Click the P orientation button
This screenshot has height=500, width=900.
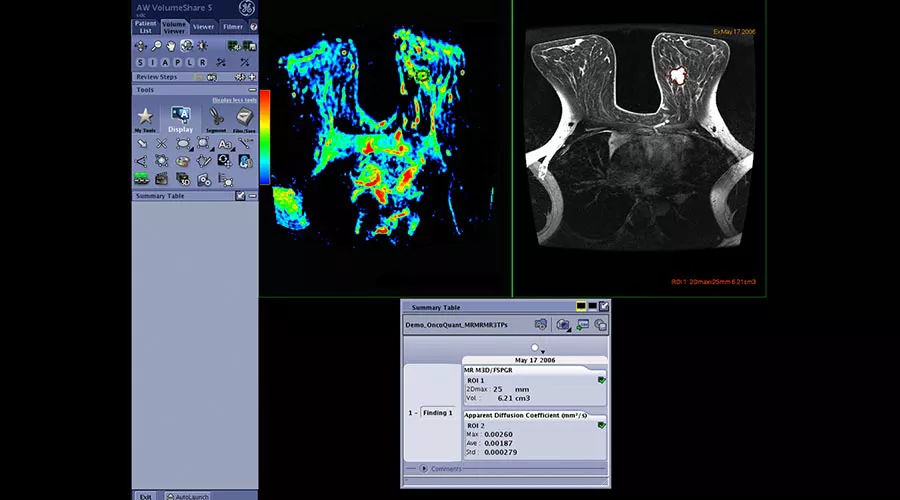(x=178, y=62)
